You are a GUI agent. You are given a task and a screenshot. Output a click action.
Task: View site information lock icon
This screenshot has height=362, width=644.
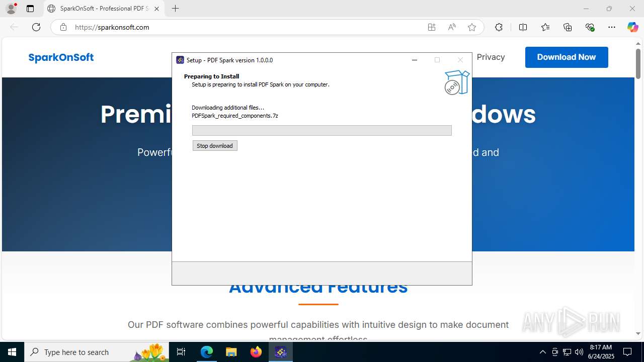pos(63,27)
